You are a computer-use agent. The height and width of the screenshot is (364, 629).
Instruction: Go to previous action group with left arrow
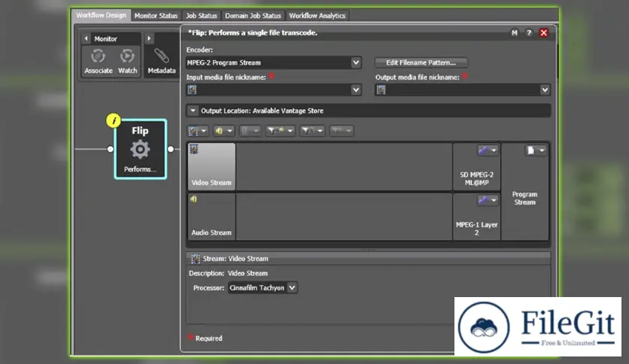(x=87, y=38)
